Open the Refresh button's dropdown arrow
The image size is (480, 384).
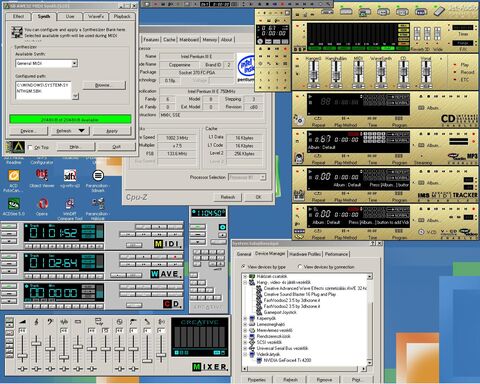82,131
